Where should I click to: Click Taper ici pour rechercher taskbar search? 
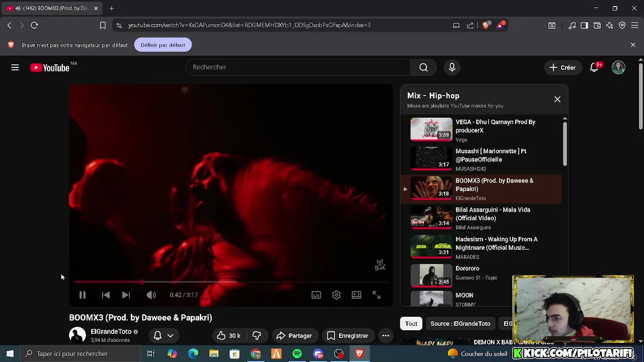80,353
